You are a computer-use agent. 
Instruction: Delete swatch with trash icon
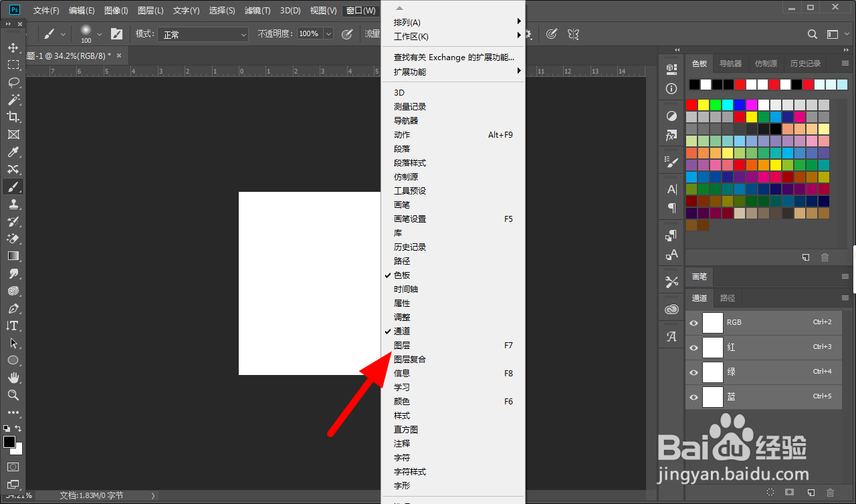(825, 257)
